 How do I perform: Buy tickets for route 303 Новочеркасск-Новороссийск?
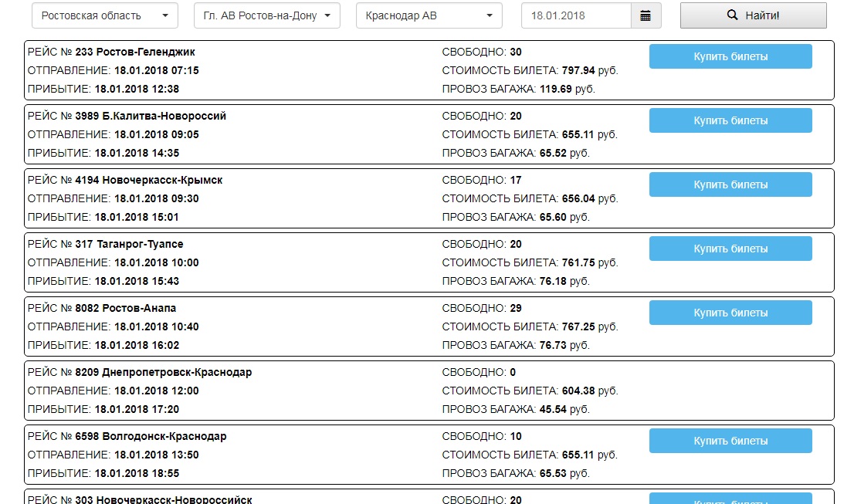click(x=730, y=499)
